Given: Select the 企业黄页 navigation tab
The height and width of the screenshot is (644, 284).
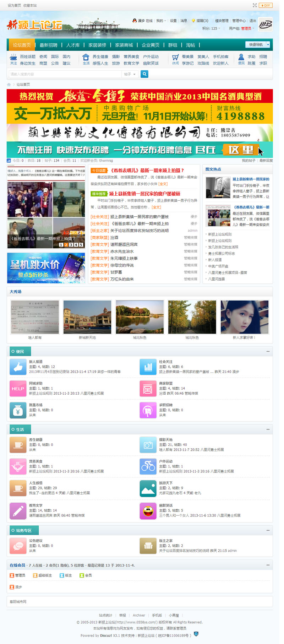Looking at the screenshot, I should pyautogui.click(x=151, y=45).
